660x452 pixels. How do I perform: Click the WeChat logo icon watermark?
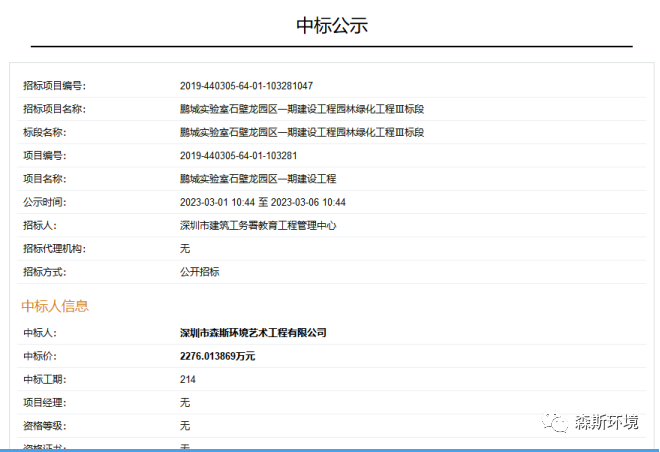(556, 423)
